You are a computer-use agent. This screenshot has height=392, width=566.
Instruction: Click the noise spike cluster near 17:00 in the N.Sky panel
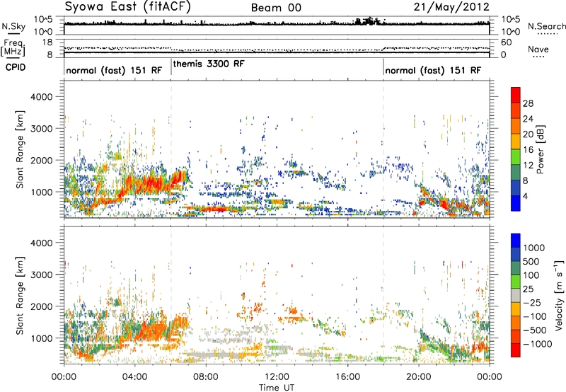tap(368, 21)
